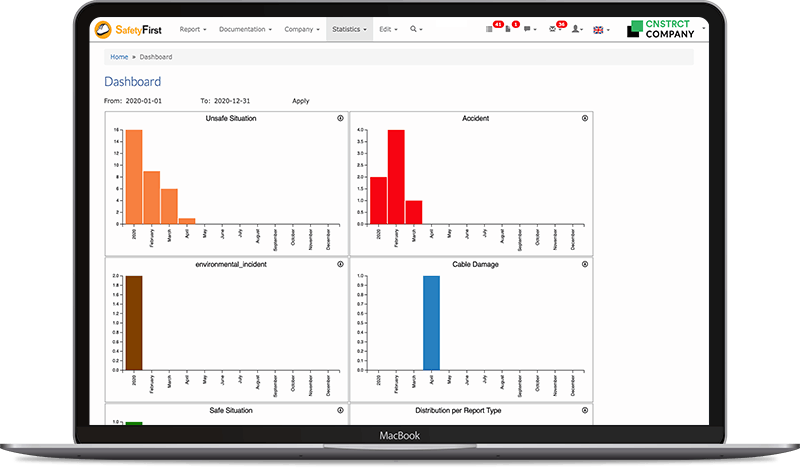Select the tallest red Accident bar
800x469 pixels.
coord(396,177)
